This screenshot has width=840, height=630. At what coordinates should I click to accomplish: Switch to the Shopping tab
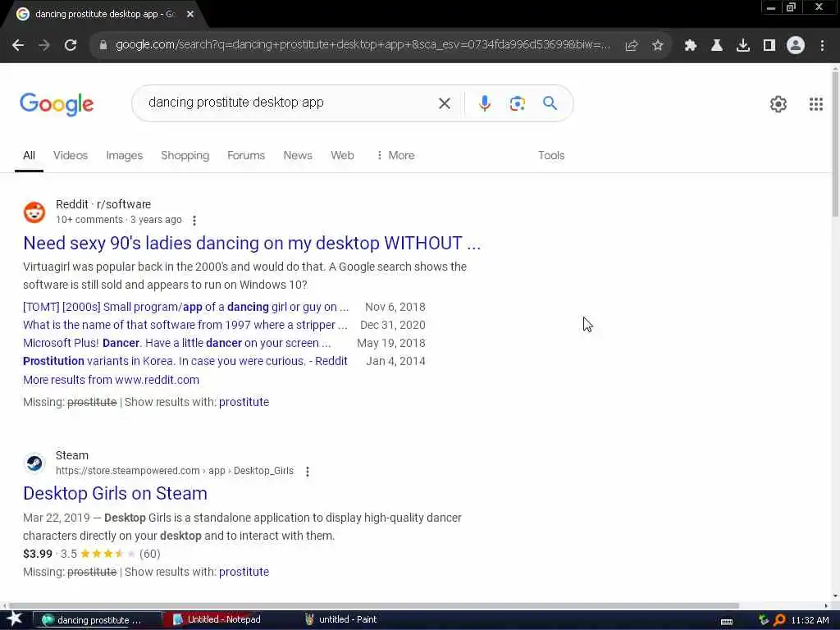tap(185, 155)
